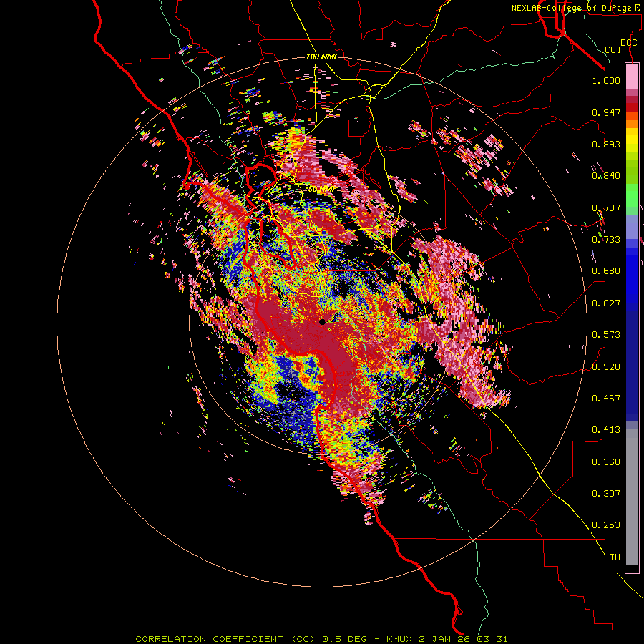Click the TH label at the scale bottom
Image resolution: width=644 pixels, height=644 pixels.
(x=615, y=557)
